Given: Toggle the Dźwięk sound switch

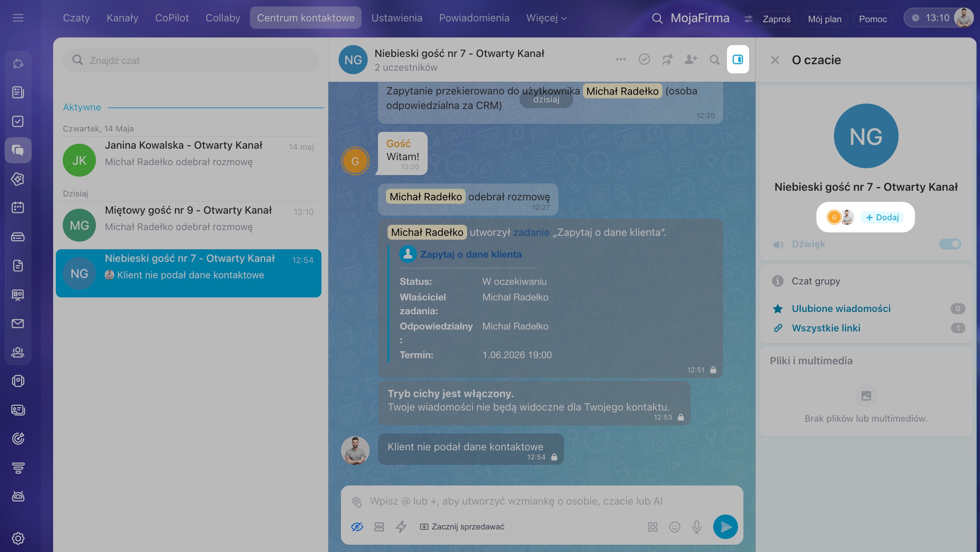Looking at the screenshot, I should (x=950, y=244).
